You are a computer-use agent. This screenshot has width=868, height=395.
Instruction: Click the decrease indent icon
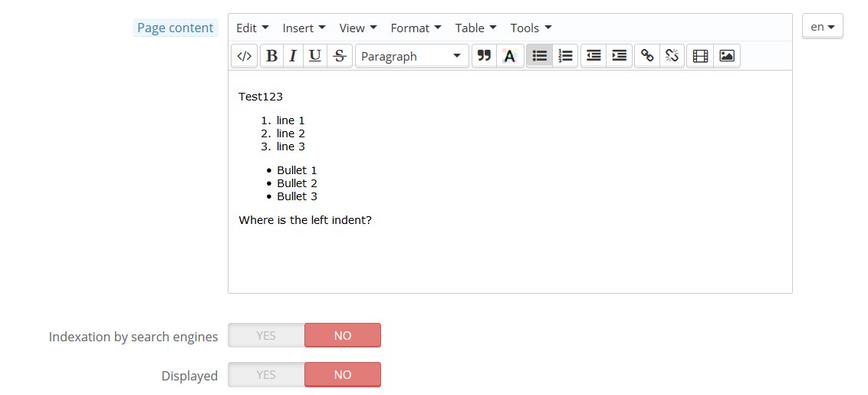coord(593,56)
